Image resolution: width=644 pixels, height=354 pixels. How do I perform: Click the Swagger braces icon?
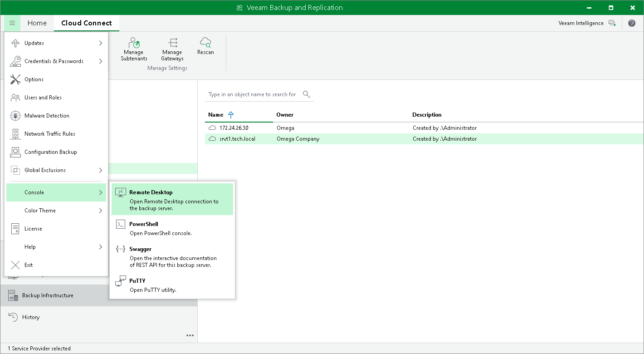pos(120,249)
